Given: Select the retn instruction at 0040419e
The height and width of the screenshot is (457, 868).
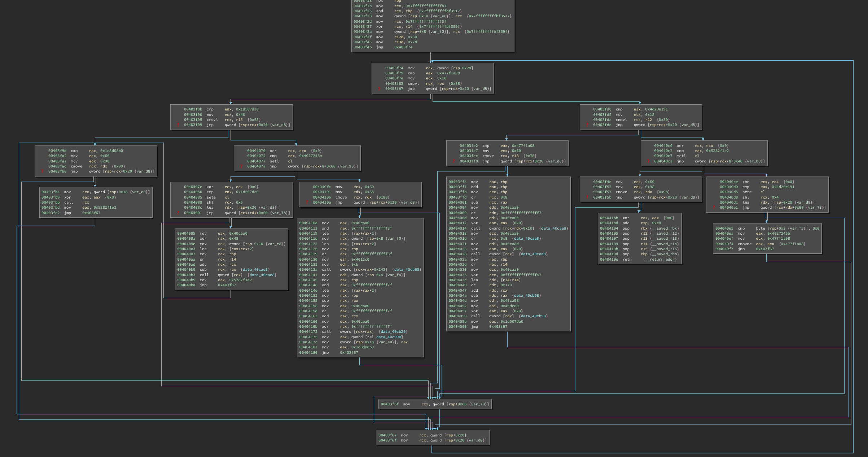Looking at the screenshot, I should click(x=627, y=260).
